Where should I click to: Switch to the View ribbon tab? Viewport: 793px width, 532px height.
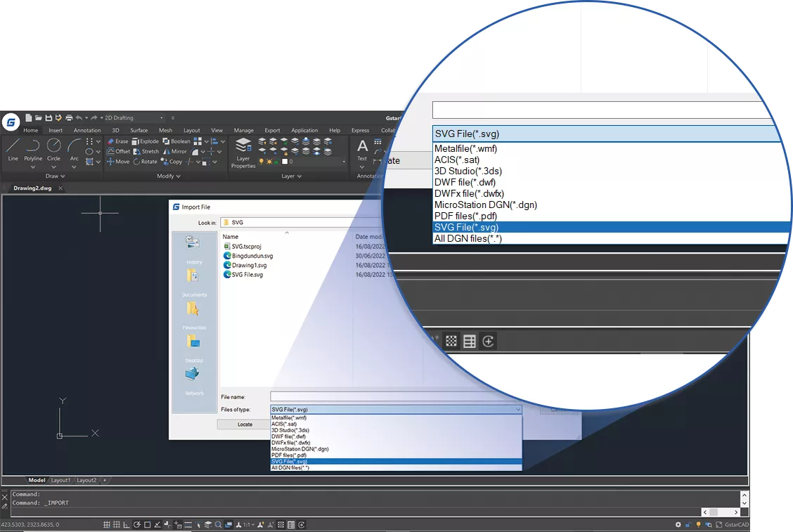217,131
